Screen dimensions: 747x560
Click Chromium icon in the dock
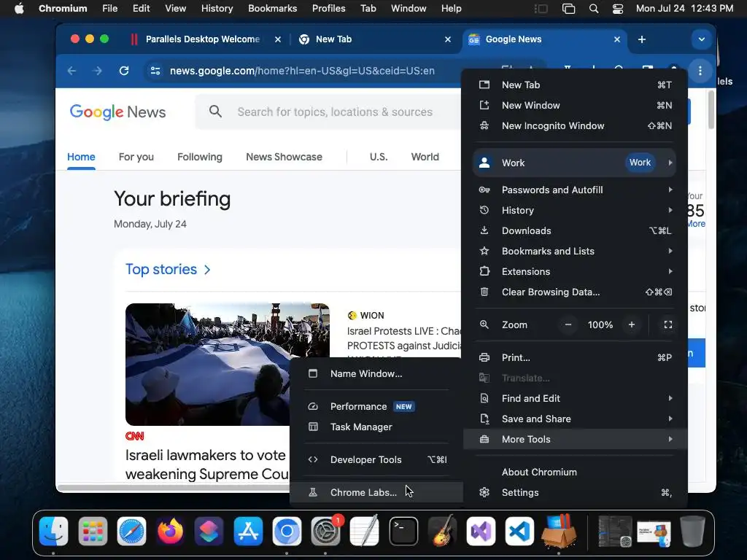point(287,531)
